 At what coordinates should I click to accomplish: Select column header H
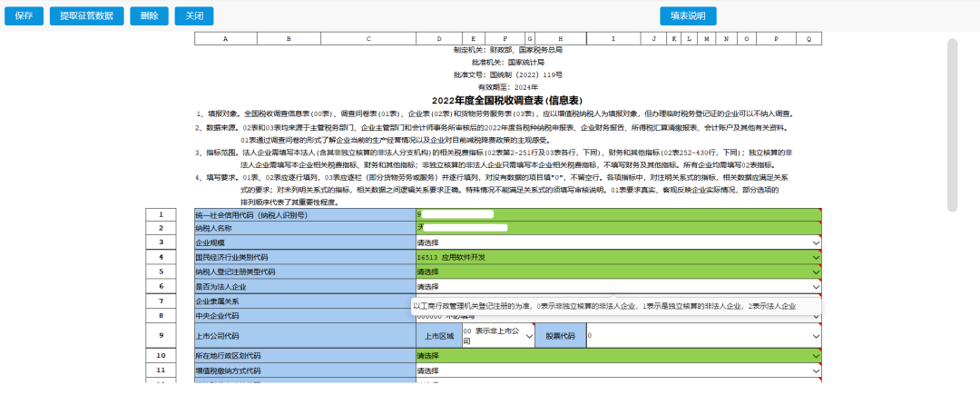pos(561,39)
